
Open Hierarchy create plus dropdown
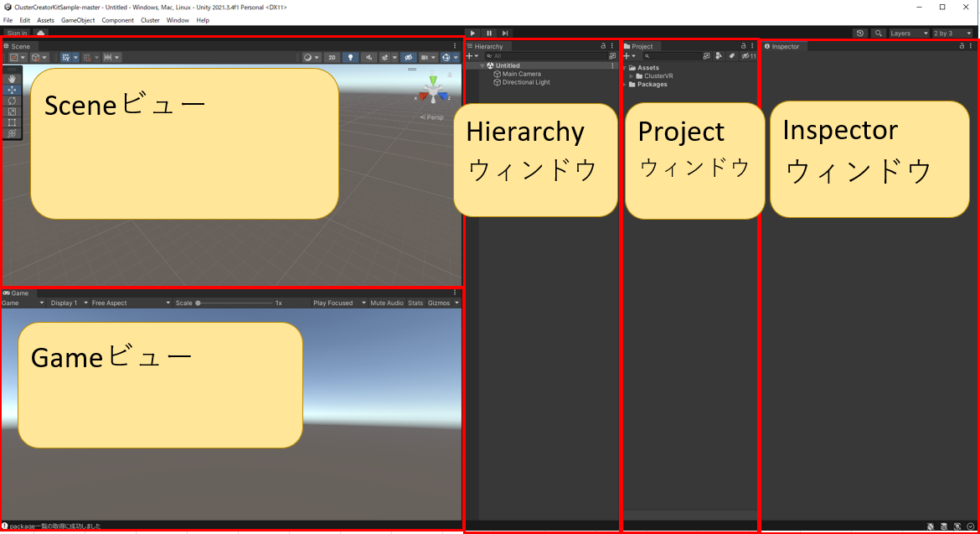[x=472, y=56]
